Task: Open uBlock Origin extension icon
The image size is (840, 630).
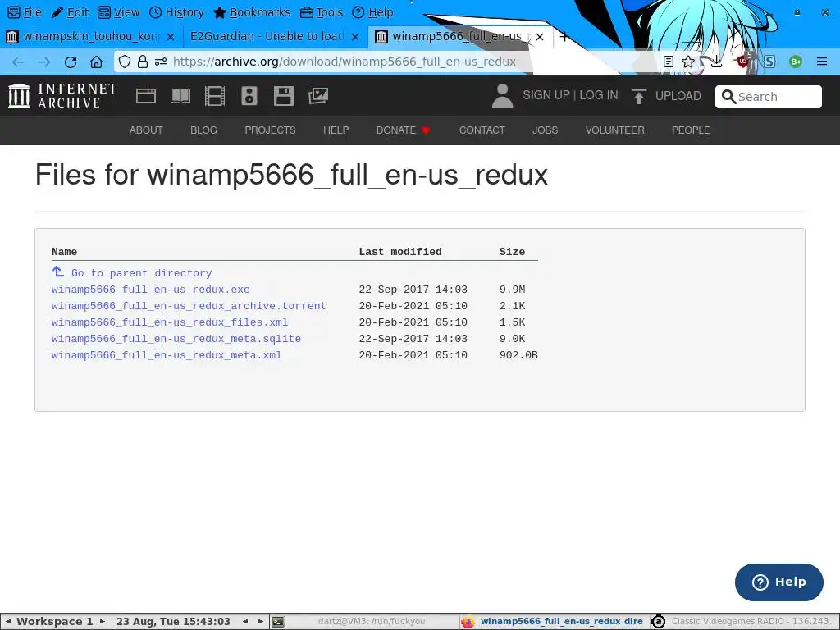Action: [743, 61]
